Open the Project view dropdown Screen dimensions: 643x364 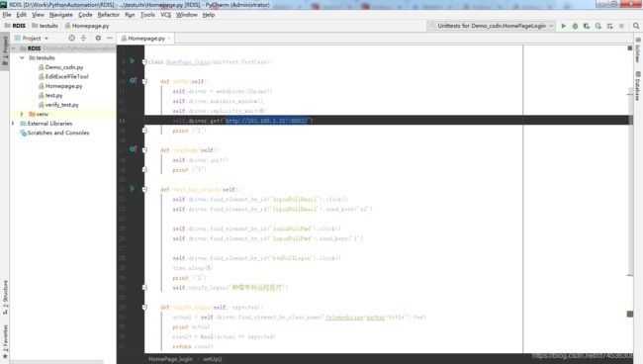tap(32, 39)
